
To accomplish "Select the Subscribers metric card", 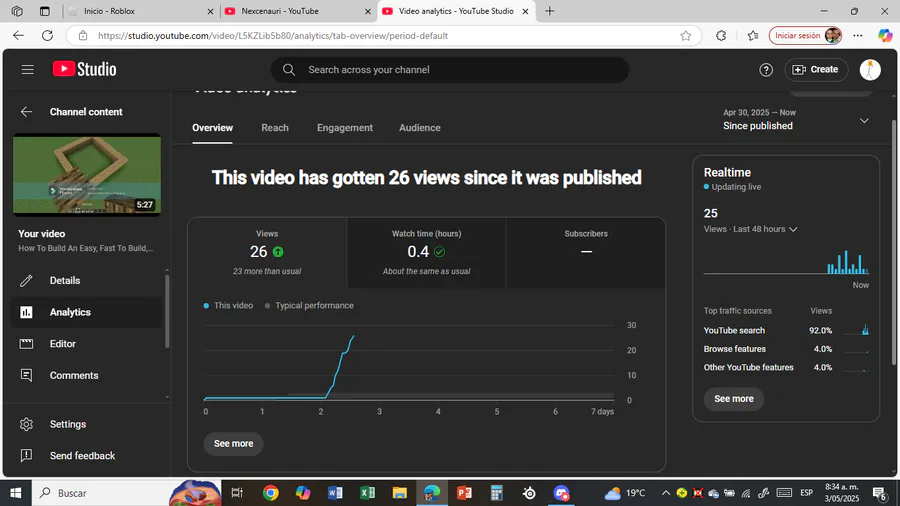I will 585,252.
